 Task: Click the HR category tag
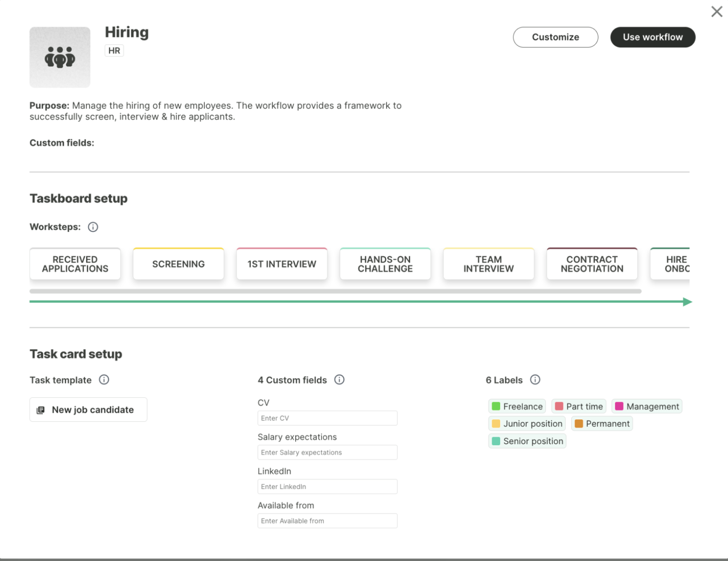tap(114, 51)
